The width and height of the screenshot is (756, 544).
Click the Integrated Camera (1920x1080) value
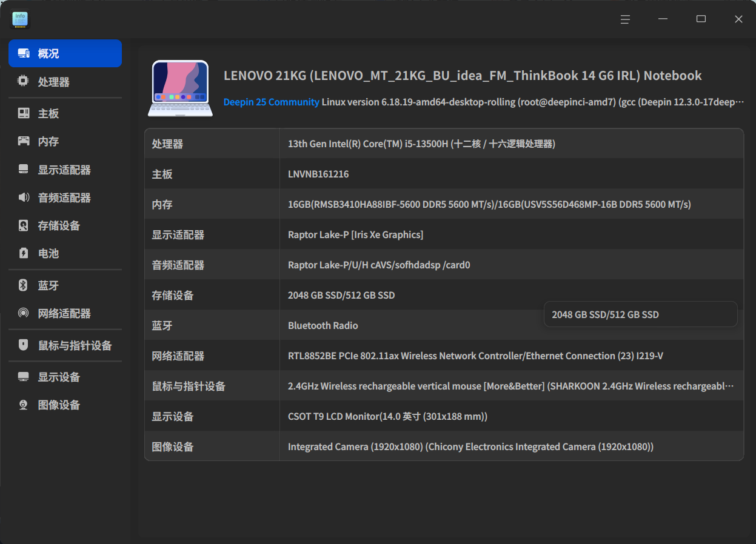(x=470, y=446)
